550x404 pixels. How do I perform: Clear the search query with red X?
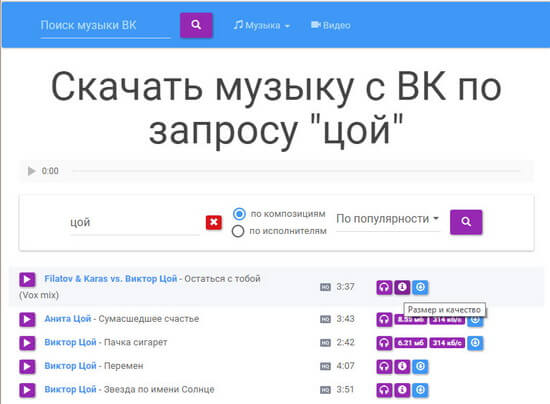[x=214, y=222]
